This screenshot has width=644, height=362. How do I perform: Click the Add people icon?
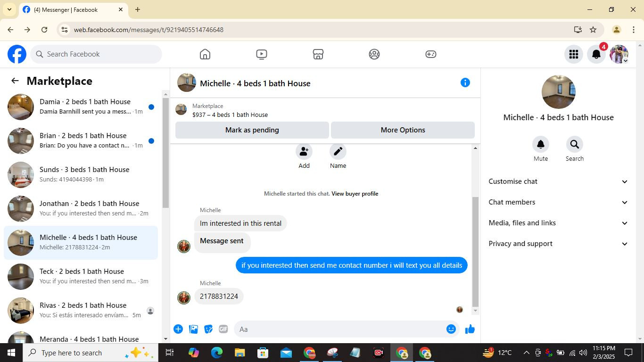click(304, 151)
